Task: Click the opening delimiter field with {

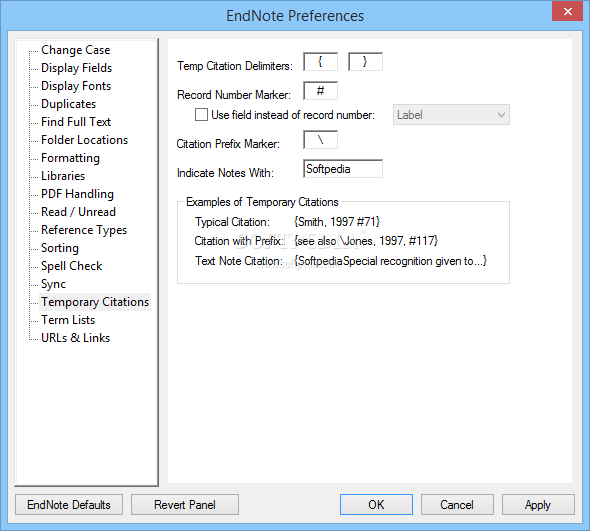Action: coord(321,62)
